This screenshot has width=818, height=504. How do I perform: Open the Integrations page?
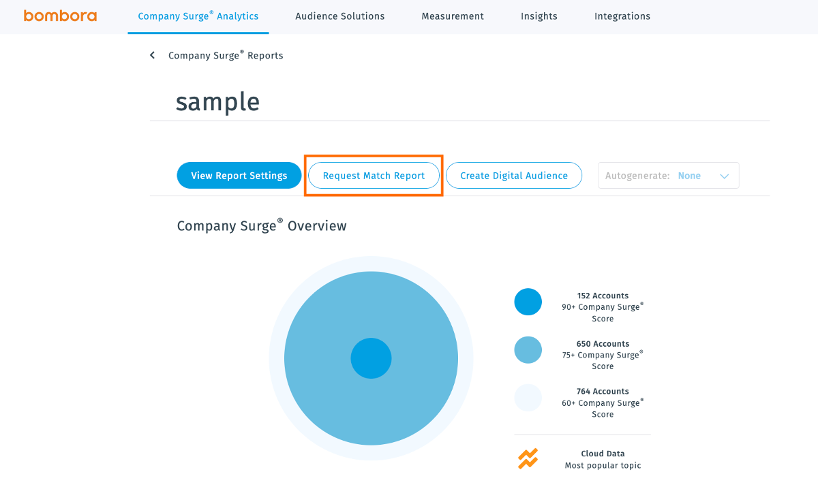point(622,16)
